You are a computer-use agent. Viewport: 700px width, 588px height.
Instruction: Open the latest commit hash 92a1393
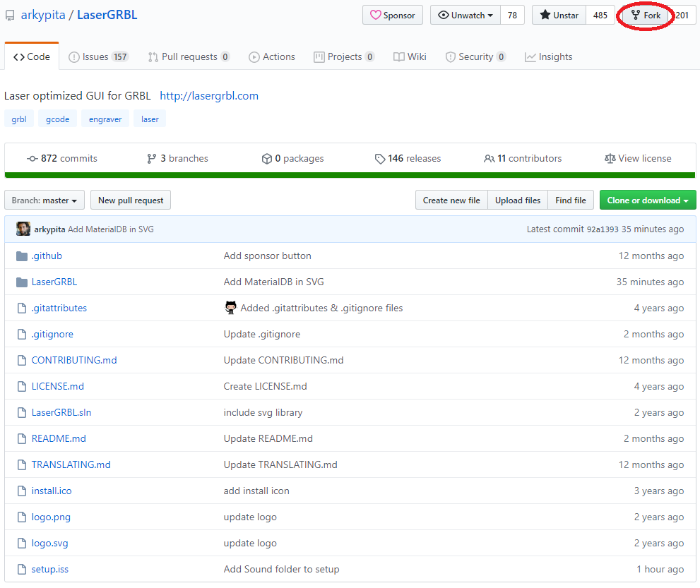coord(603,229)
